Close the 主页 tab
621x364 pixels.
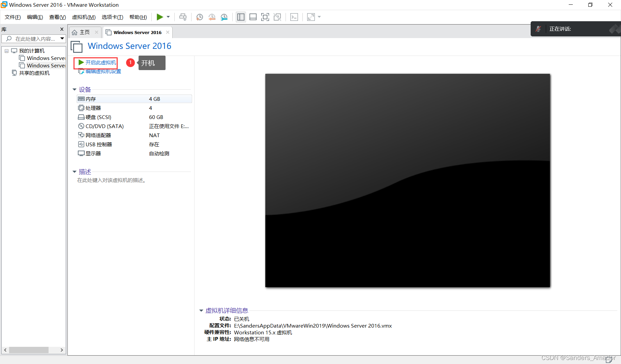point(96,32)
